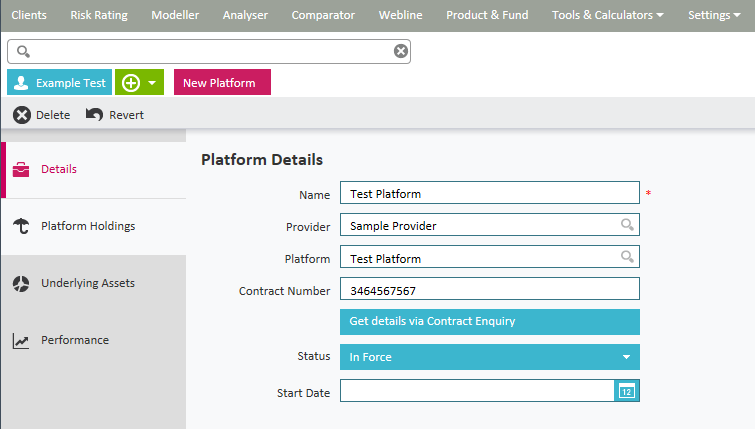Click the Delete icon in toolbar

22,115
